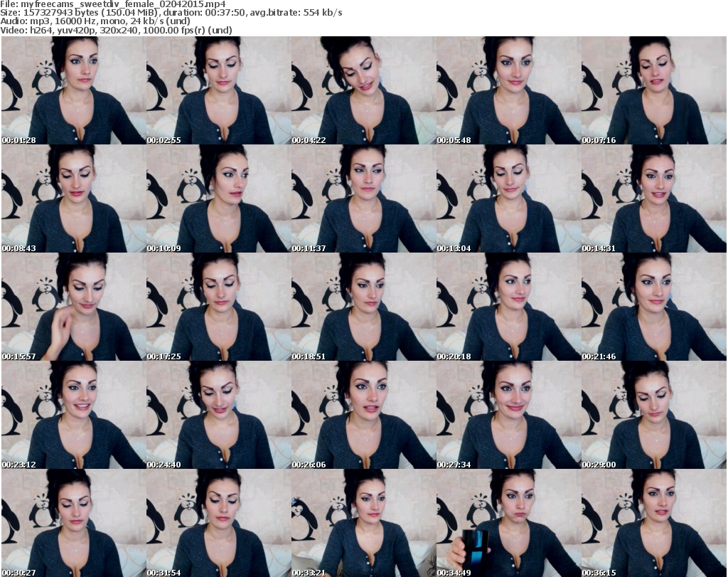This screenshot has width=728, height=577.
Task: Select the frame marked 00:23:12
Action: coord(74,415)
